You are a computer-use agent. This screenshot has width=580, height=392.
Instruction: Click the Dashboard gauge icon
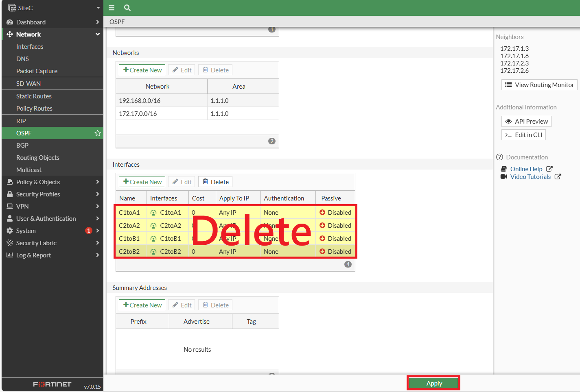click(x=10, y=22)
